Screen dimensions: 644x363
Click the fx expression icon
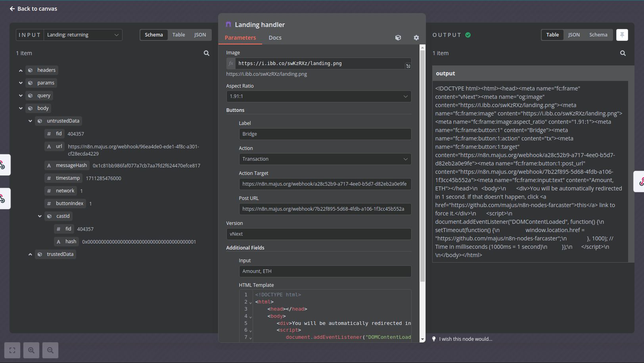[x=231, y=63]
